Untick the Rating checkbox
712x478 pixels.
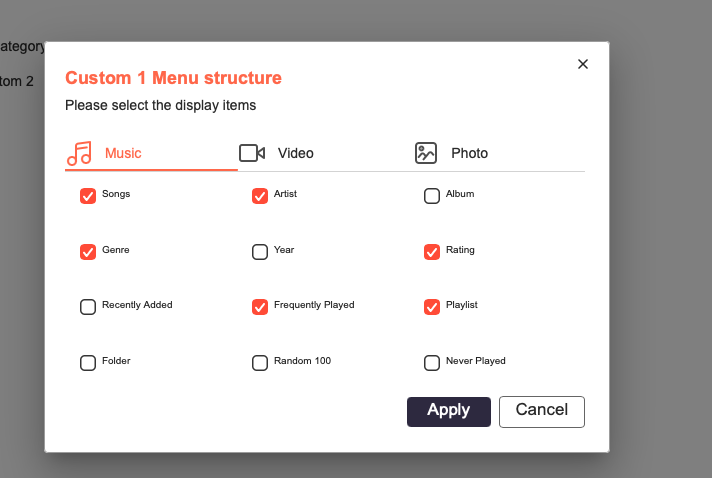point(432,252)
